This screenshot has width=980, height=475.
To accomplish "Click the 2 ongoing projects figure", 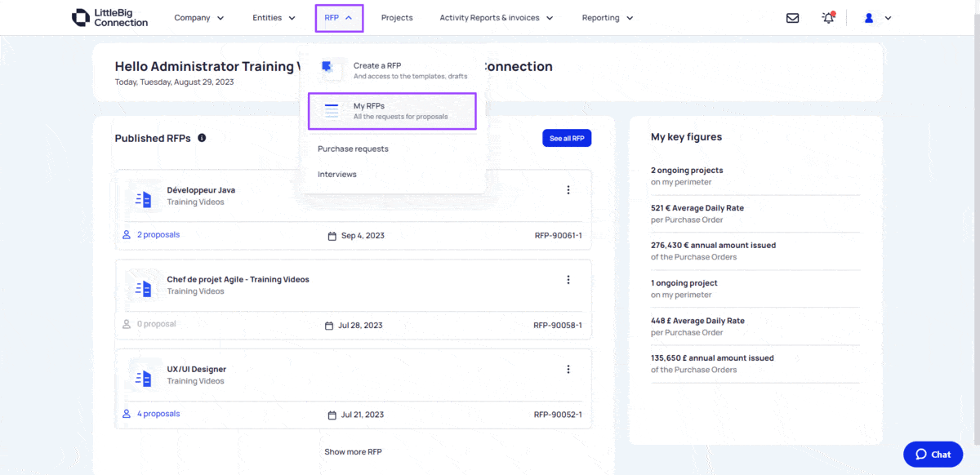I will 687,171.
